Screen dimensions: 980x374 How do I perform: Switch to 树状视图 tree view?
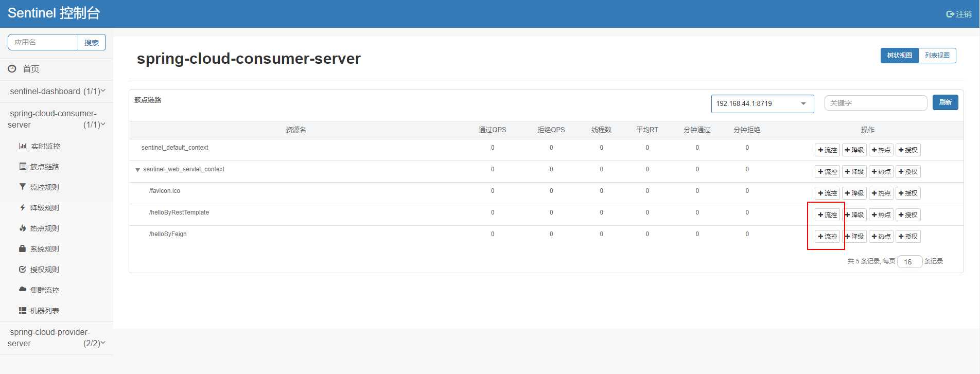899,56
